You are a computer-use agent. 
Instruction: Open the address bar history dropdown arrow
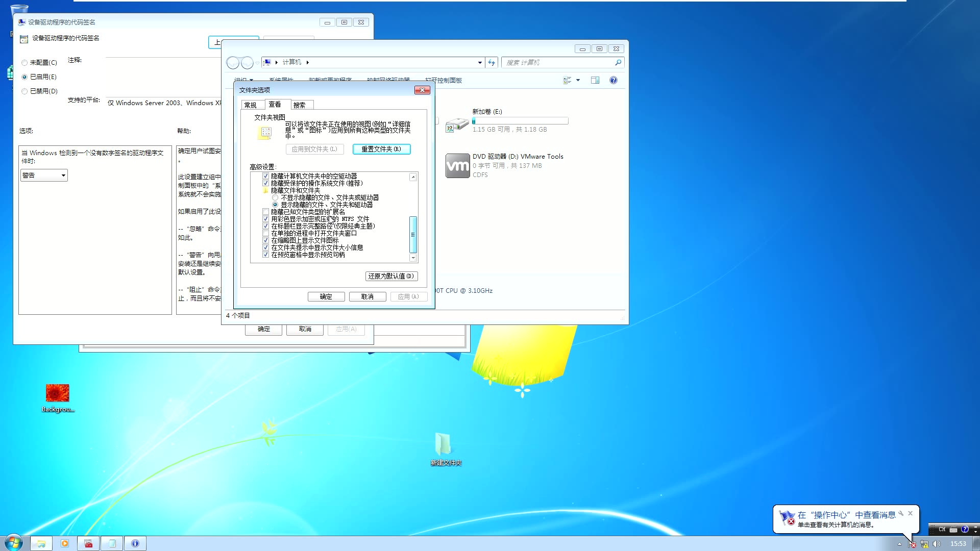479,62
